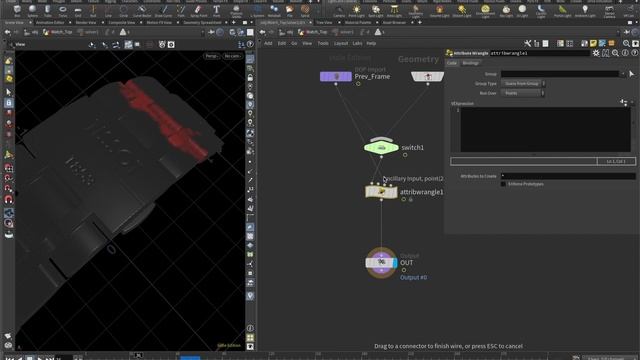Select the Sphere shelf tool
Viewport: 640px width, 360px height.
32,11
